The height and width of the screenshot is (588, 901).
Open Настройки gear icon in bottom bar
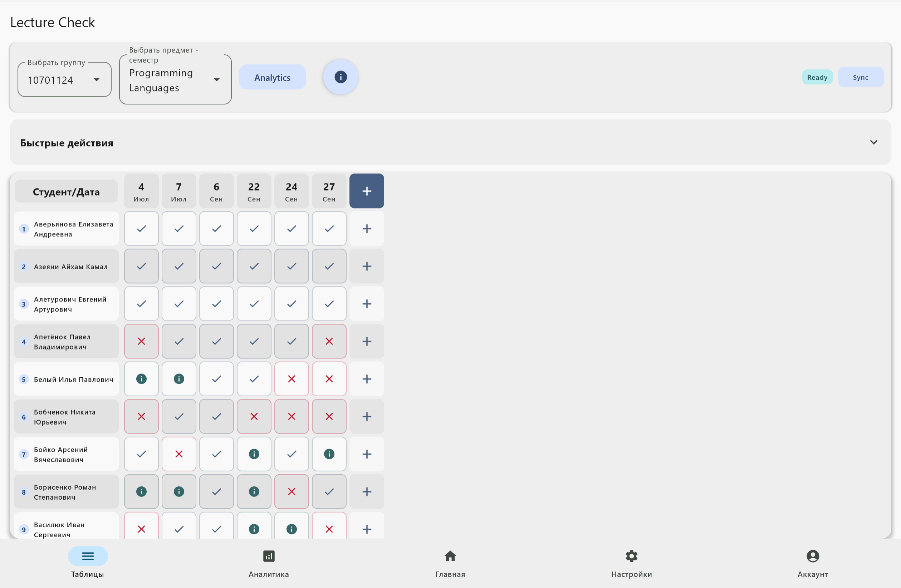[x=631, y=557]
